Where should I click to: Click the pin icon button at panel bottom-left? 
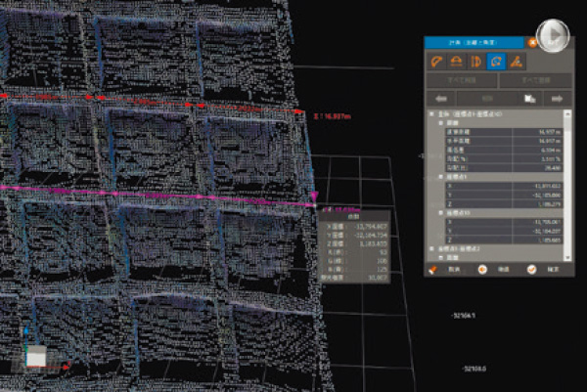coord(433,270)
